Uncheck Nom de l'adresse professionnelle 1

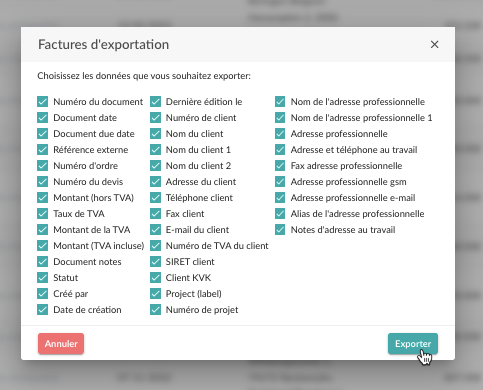coord(280,118)
